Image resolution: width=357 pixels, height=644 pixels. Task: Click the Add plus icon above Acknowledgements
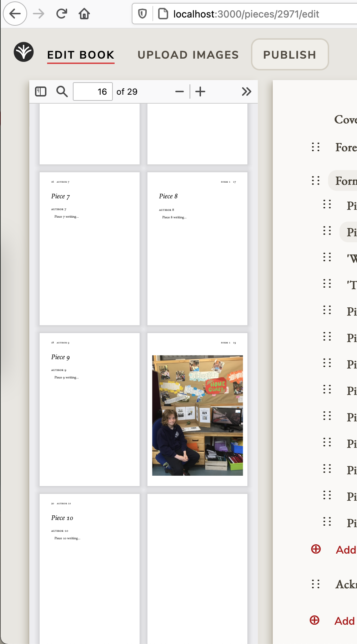click(316, 549)
